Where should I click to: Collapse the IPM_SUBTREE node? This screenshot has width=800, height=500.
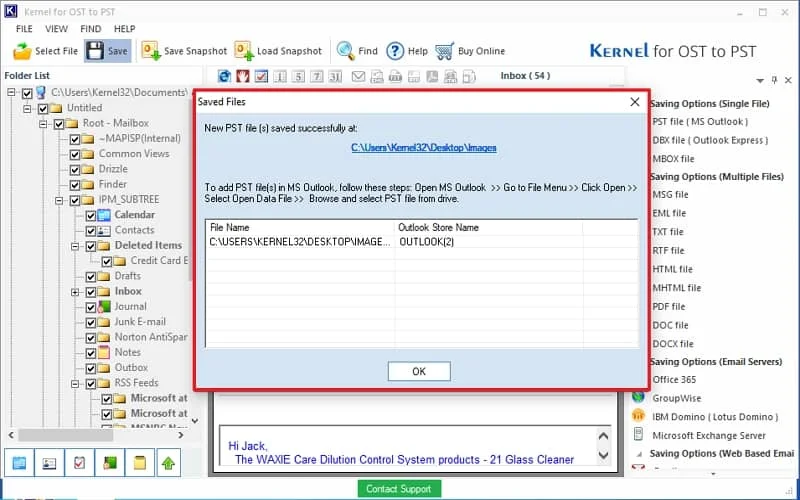pyautogui.click(x=59, y=201)
